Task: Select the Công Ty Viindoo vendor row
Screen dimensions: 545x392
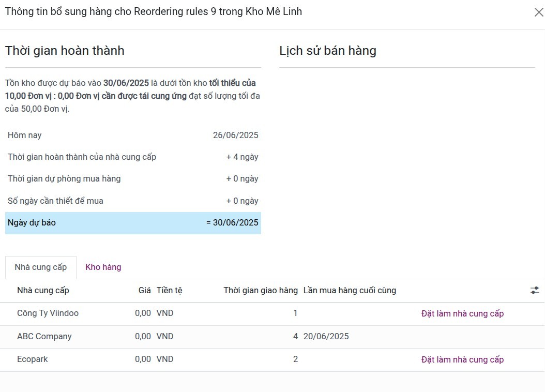Action: pyautogui.click(x=48, y=313)
